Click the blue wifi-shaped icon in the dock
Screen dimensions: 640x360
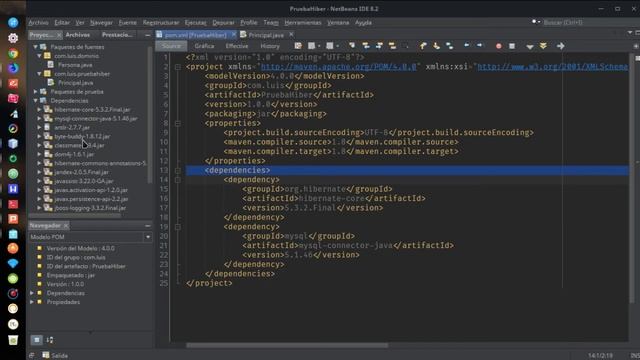[x=13, y=263]
